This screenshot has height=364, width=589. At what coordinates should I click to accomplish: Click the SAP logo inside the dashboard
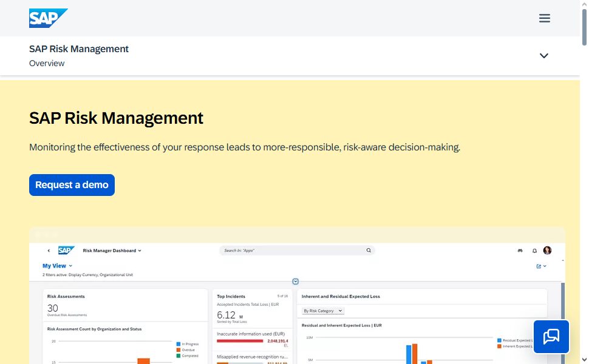point(66,251)
